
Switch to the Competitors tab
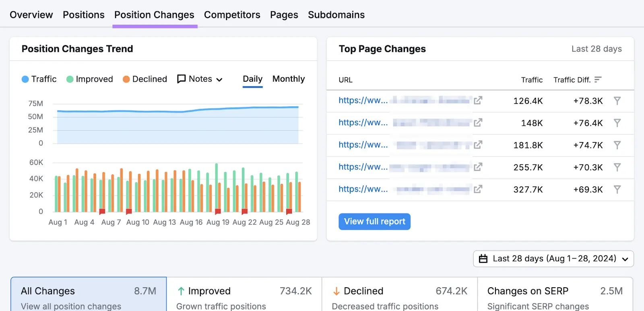(x=232, y=15)
